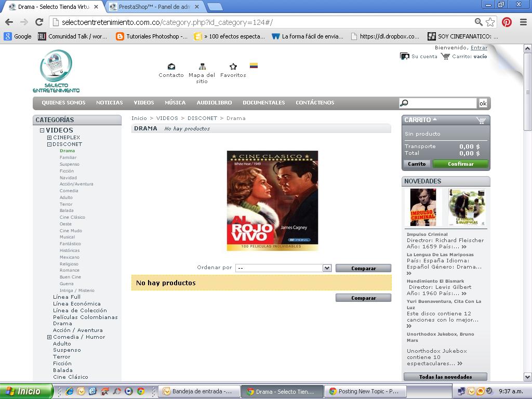532x399 pixels.
Task: Go back with the browser back arrow
Action: pyautogui.click(x=9, y=22)
